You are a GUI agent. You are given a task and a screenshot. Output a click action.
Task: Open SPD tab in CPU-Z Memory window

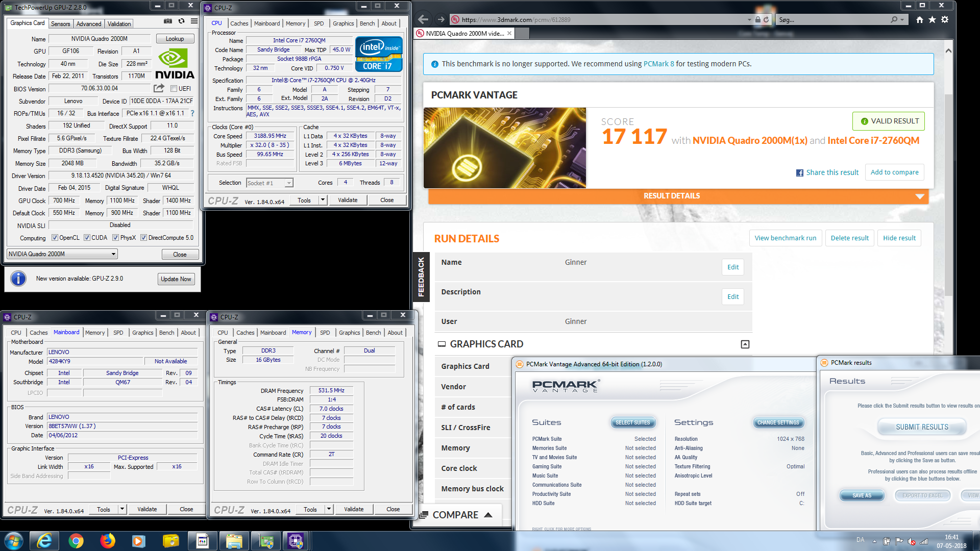(x=325, y=333)
